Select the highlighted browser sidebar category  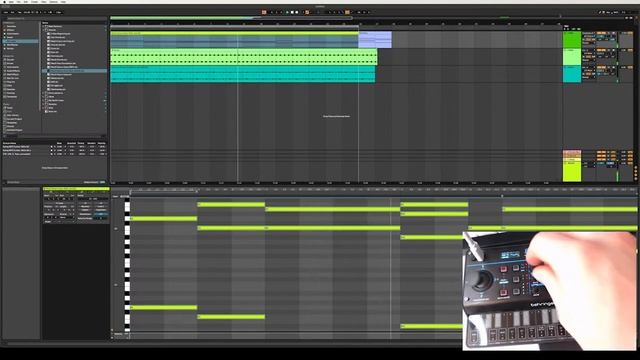point(20,41)
